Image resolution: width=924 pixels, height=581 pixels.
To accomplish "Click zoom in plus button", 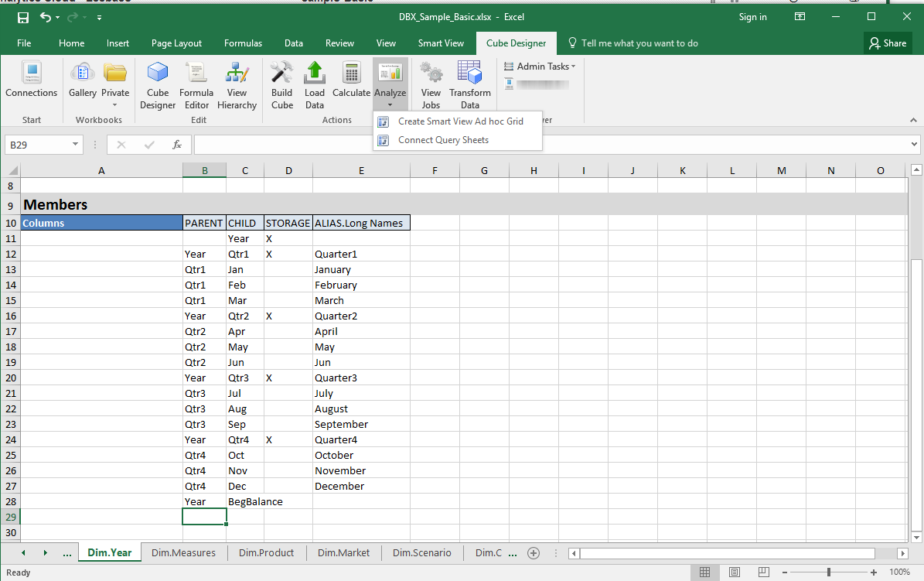I will click(873, 572).
